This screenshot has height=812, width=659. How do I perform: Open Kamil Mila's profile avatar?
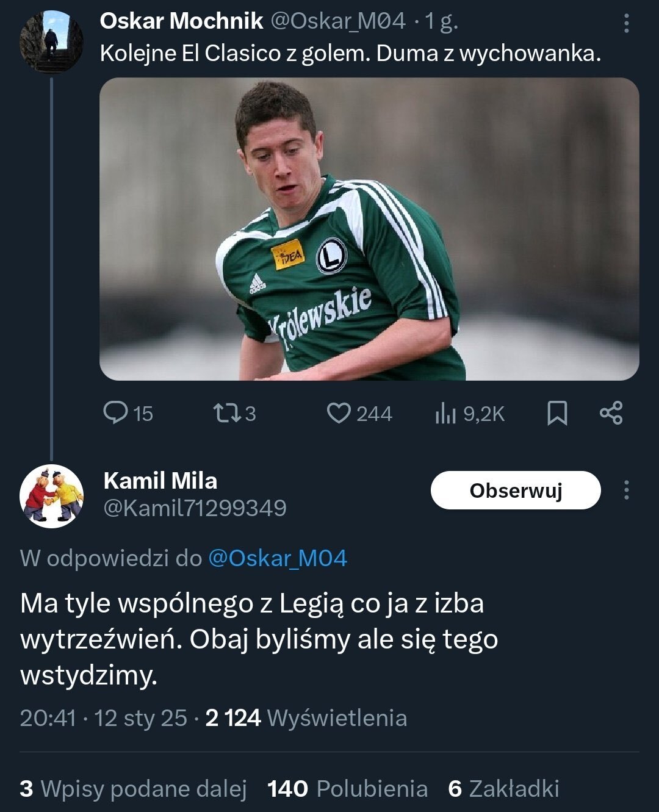[51, 495]
